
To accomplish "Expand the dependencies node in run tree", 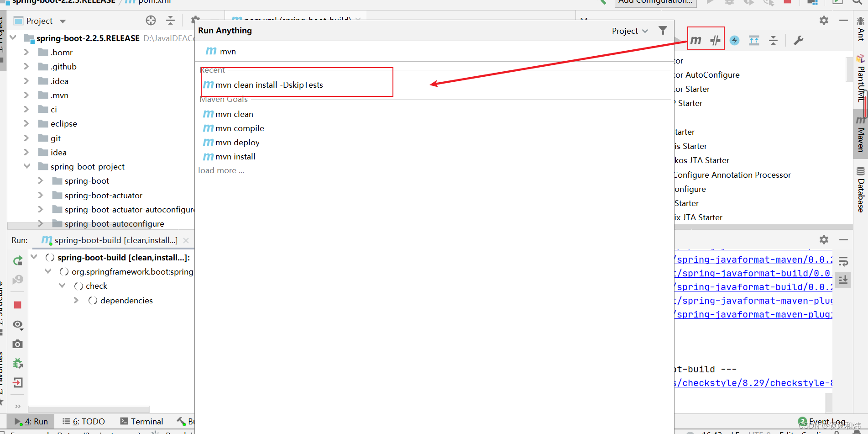I will click(76, 300).
